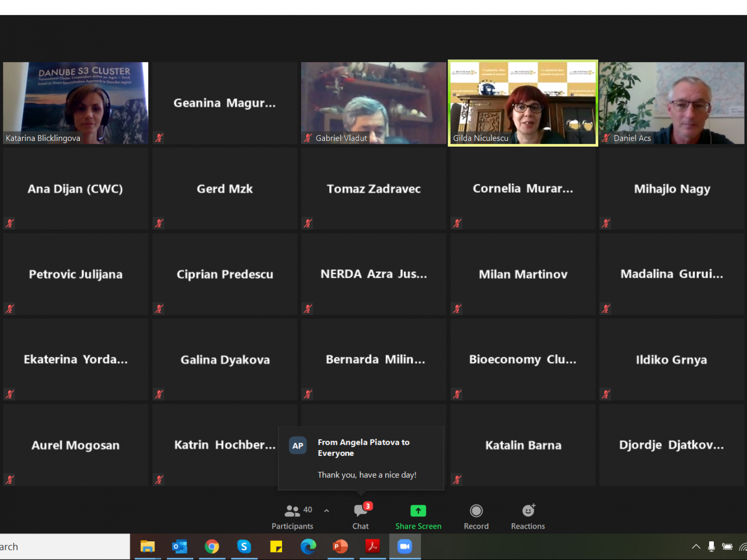Image resolution: width=747 pixels, height=560 pixels.
Task: Launch Outlook from the taskbar
Action: (180, 546)
